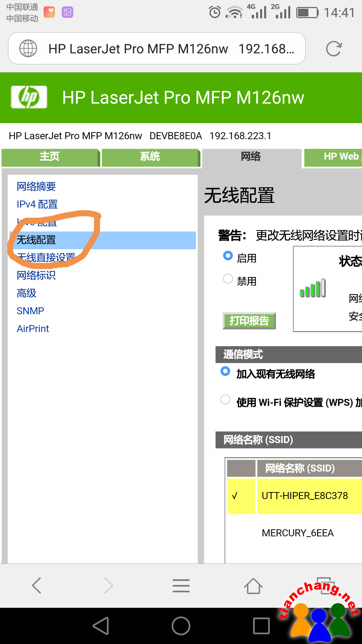Image resolution: width=362 pixels, height=644 pixels.
Task: Tap the Android back navigation button
Action: 101,626
